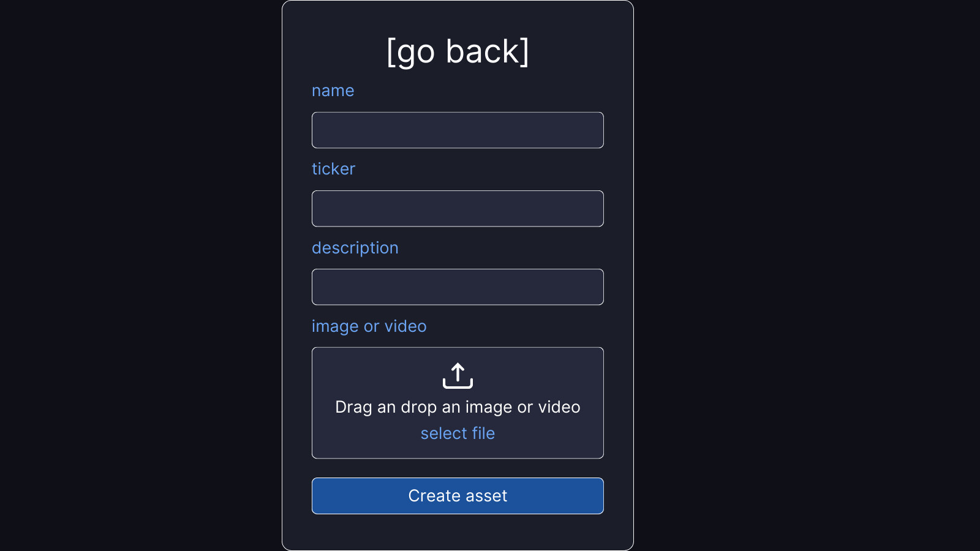Screen dimensions: 980x551
Task: Focus the name input field
Action: (458, 130)
